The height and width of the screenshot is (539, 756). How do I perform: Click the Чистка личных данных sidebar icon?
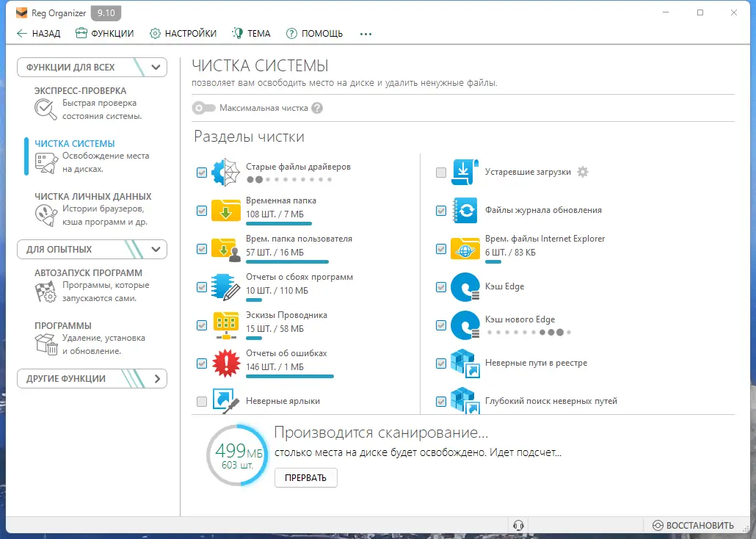coord(46,215)
